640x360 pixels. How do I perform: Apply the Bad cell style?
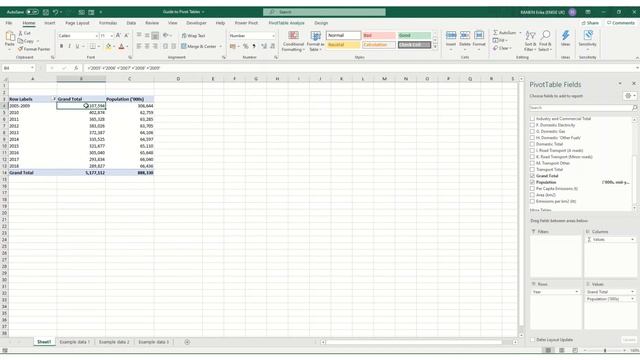tap(379, 36)
